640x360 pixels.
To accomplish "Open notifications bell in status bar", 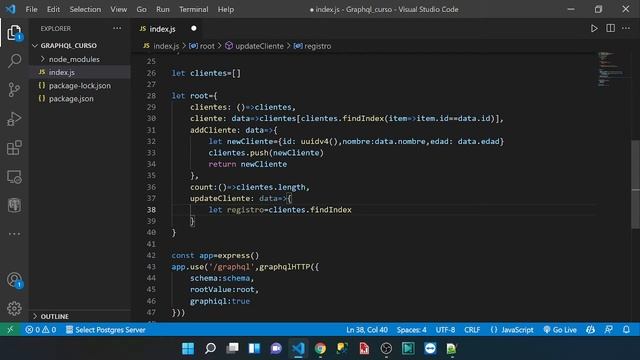I will point(626,329).
